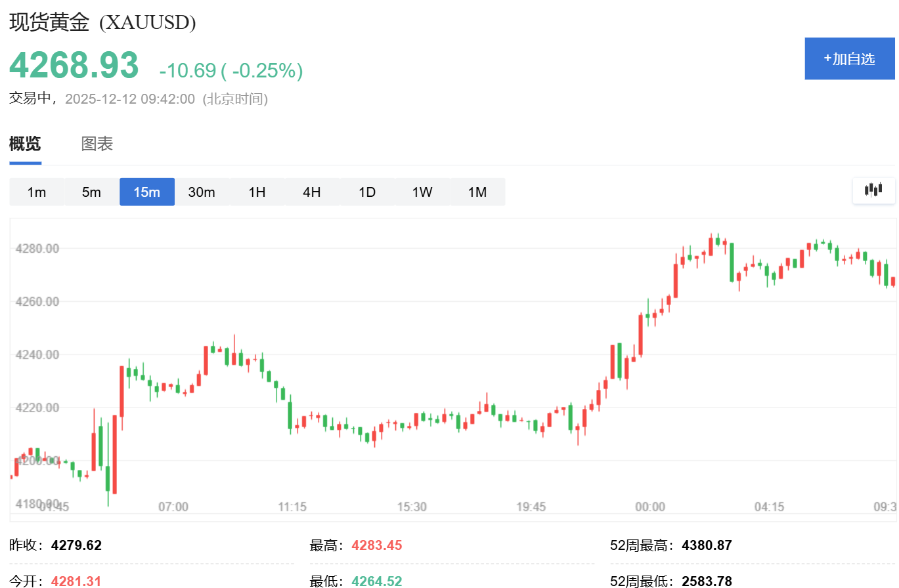Keep the 15m interval selected
899x588 pixels.
coord(146,192)
